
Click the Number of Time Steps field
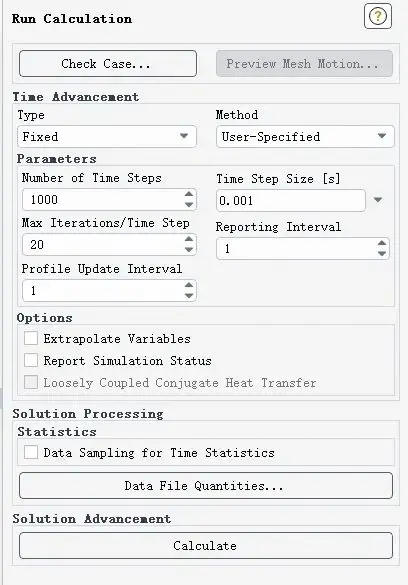pos(103,199)
